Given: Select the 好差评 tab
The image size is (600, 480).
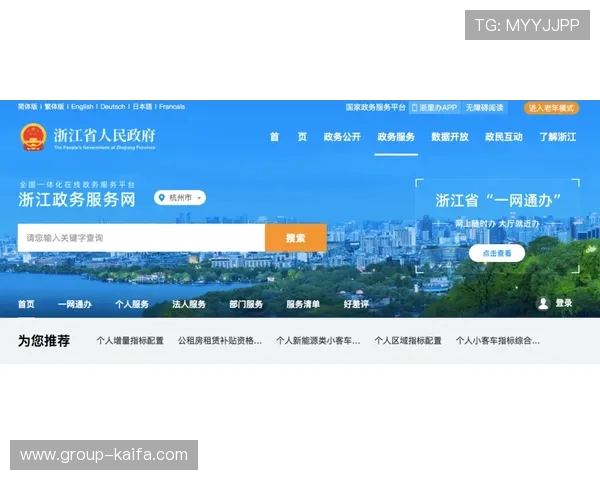Looking at the screenshot, I should 356,304.
